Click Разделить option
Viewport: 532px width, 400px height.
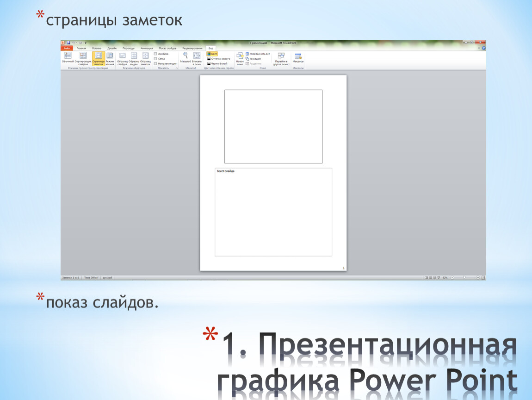(254, 63)
